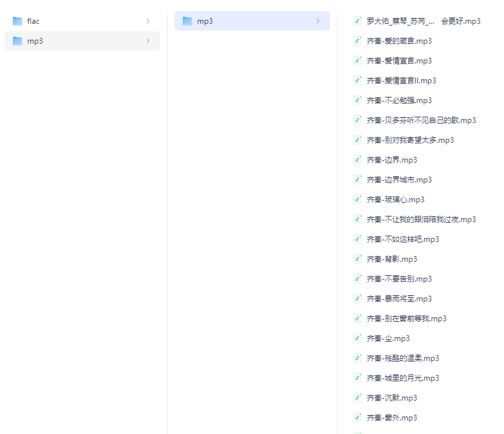
Task: Expand the flac folder chevron
Action: click(148, 21)
